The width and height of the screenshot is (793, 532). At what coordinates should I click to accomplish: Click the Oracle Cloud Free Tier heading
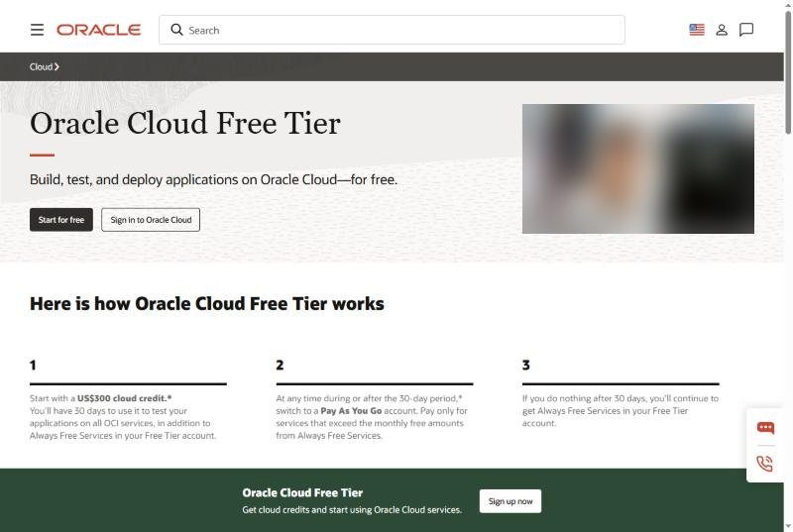pos(185,123)
